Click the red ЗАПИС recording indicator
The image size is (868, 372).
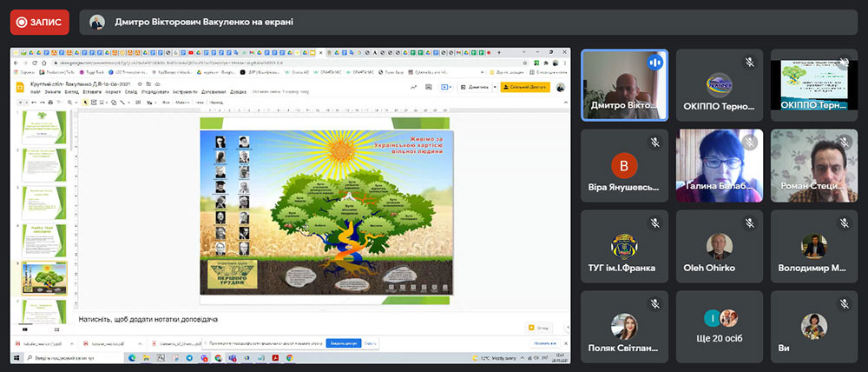(x=39, y=22)
